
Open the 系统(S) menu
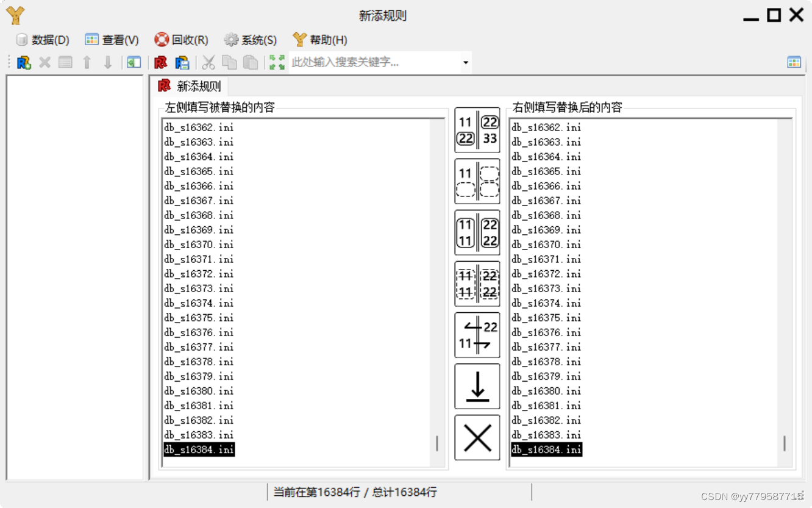pyautogui.click(x=251, y=40)
